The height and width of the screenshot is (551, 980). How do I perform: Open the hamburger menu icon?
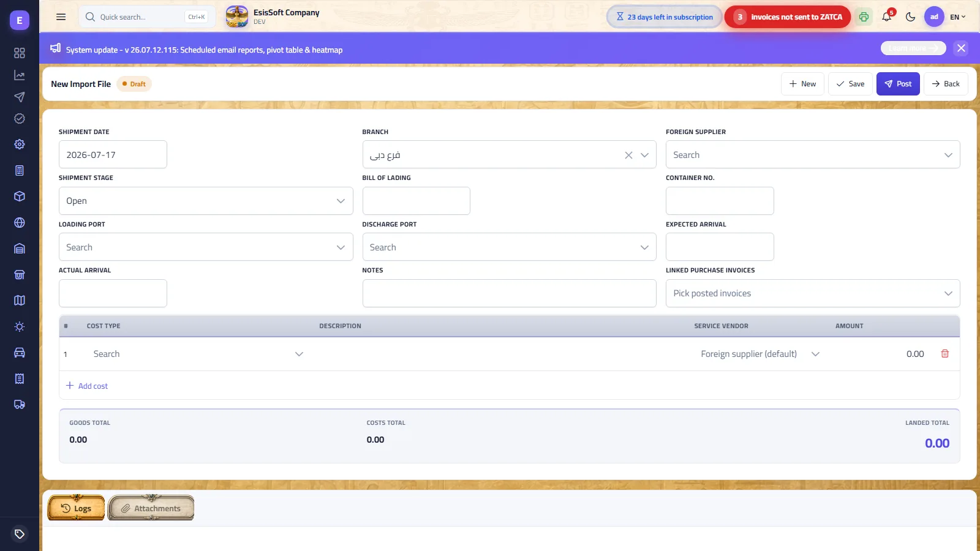[x=61, y=17]
